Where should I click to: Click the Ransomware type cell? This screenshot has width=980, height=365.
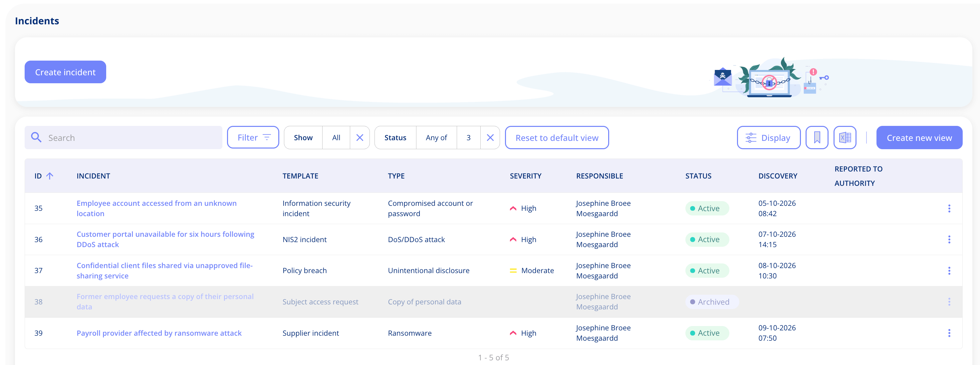409,333
